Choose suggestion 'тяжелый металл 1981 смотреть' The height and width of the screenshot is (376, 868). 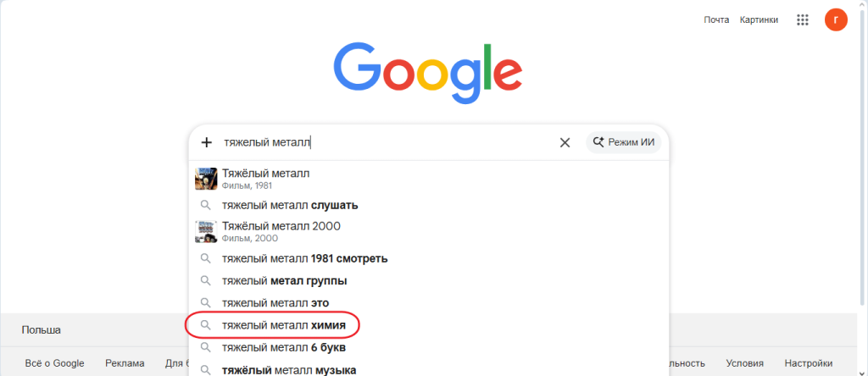304,258
